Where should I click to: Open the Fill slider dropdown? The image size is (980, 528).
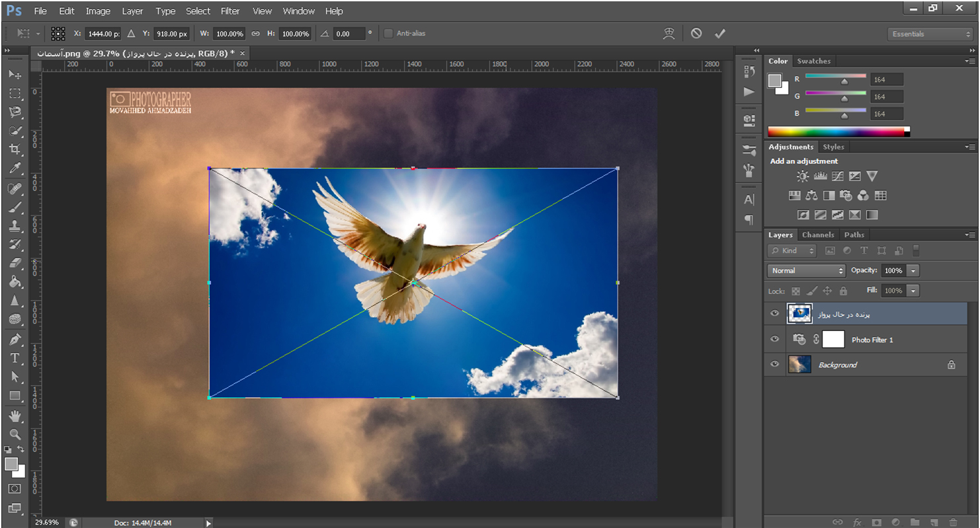point(913,291)
